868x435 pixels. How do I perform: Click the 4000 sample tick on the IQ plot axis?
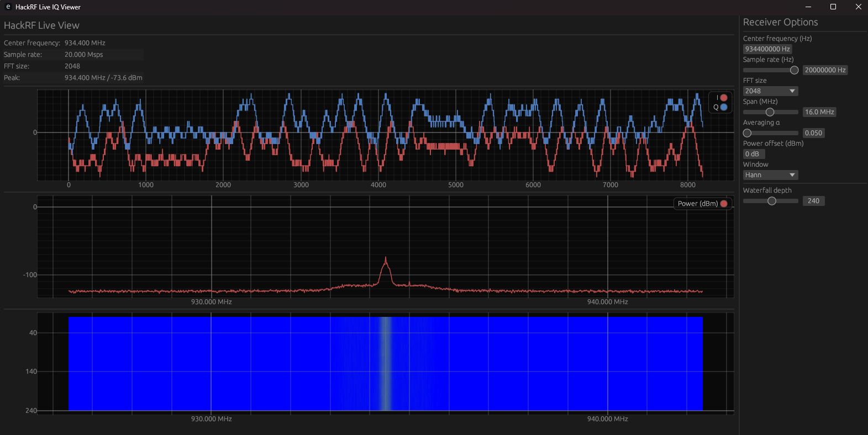tap(378, 185)
